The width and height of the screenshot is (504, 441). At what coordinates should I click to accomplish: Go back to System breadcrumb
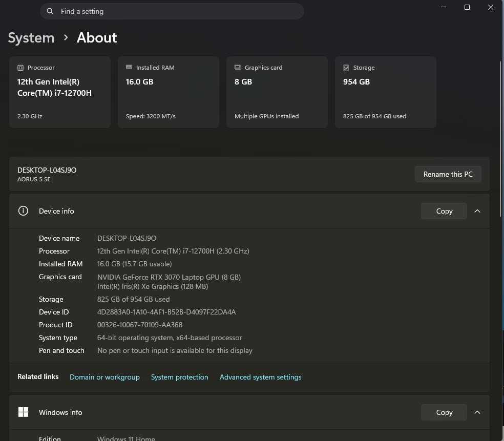point(31,38)
